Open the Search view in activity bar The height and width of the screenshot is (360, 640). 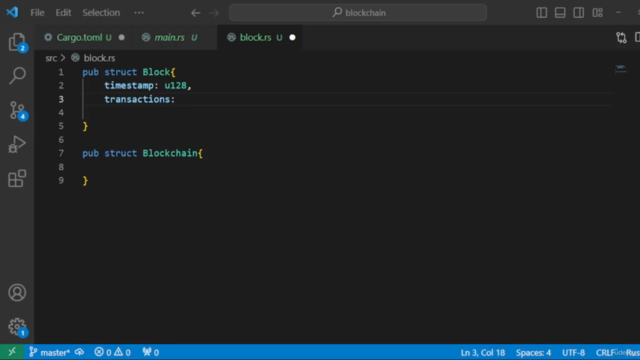(17, 76)
